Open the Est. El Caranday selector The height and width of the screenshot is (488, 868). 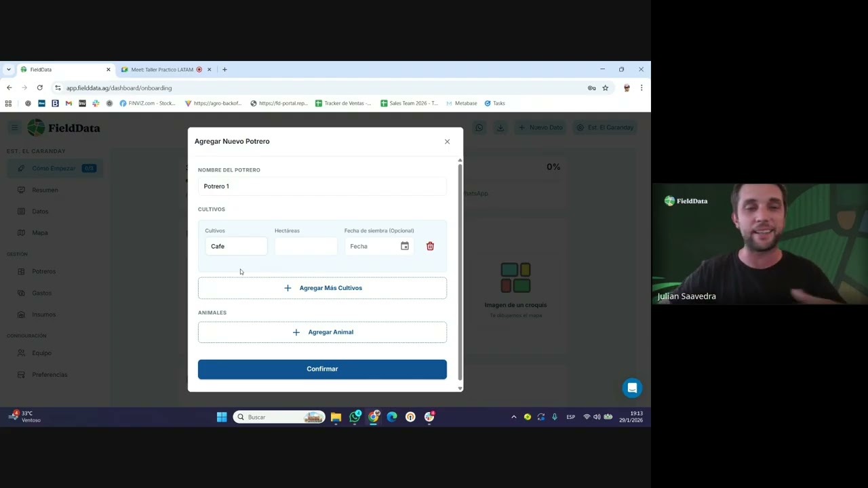605,127
